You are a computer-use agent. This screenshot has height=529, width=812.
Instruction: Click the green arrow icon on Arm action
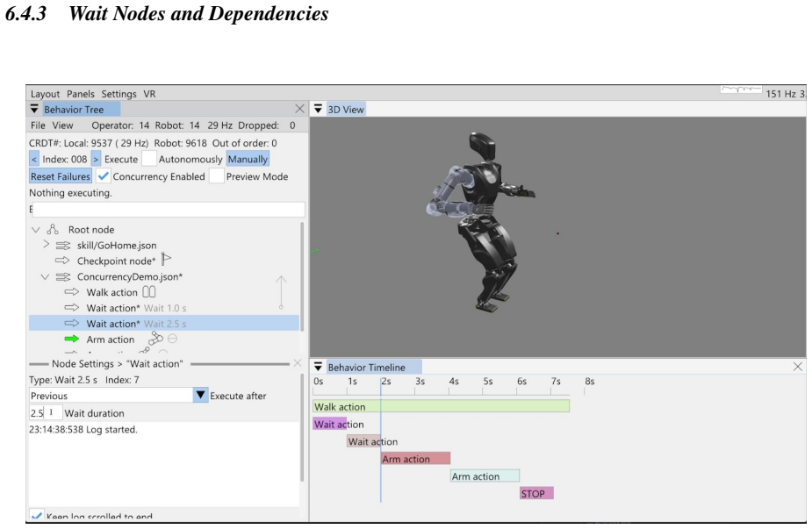coord(71,339)
